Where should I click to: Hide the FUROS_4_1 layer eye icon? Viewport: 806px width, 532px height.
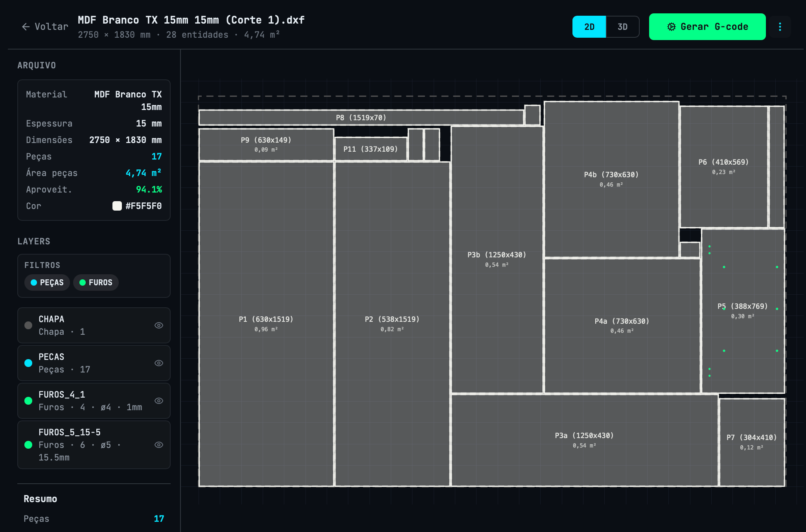(x=158, y=401)
